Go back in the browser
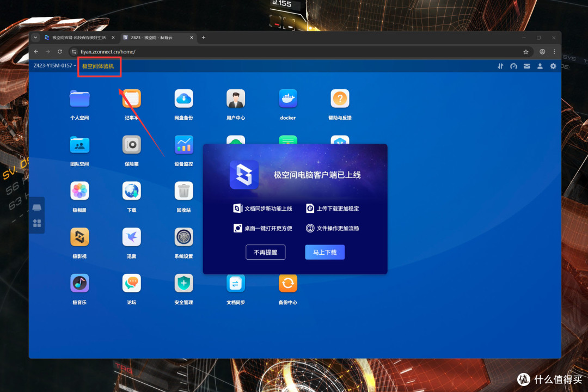This screenshot has width=588, height=392. (36, 52)
